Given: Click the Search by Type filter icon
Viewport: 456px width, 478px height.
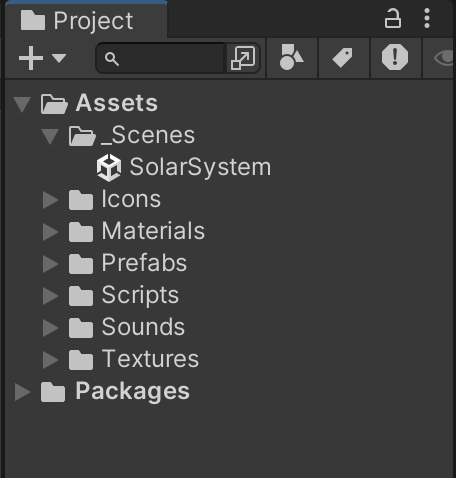Looking at the screenshot, I should (x=291, y=57).
